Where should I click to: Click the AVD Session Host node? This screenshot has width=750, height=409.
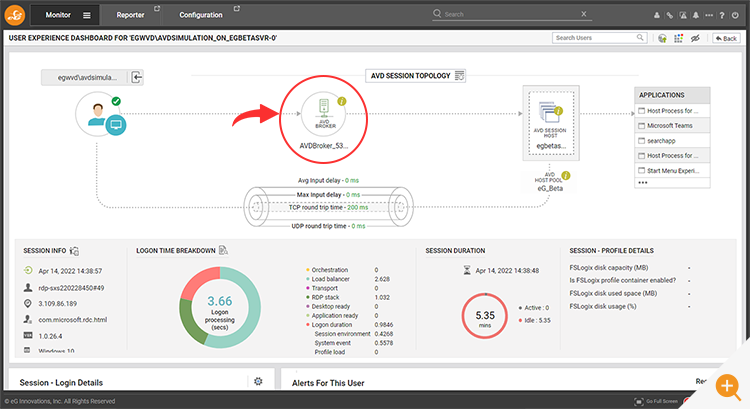pyautogui.click(x=551, y=123)
